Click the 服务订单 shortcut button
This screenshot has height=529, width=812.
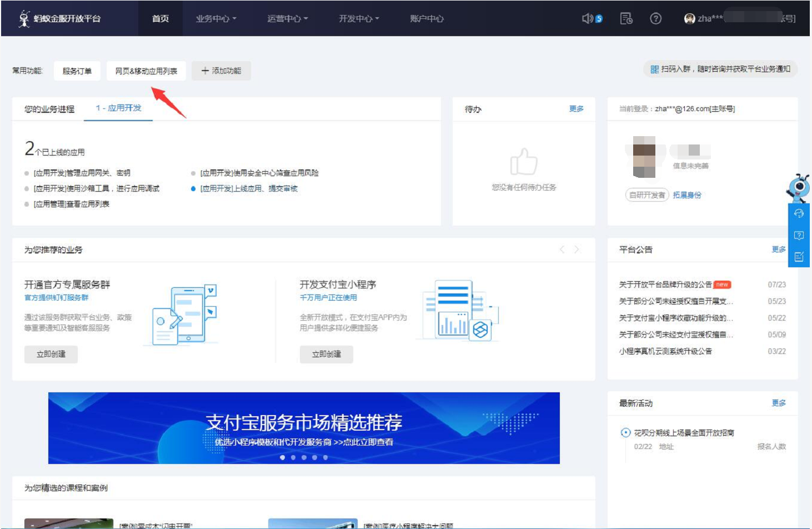77,71
